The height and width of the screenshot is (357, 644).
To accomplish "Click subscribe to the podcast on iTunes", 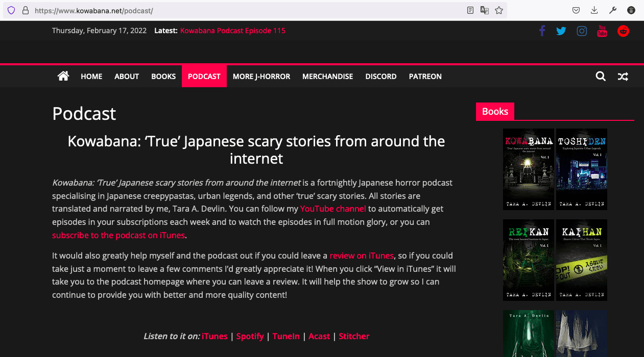I will coord(118,235).
